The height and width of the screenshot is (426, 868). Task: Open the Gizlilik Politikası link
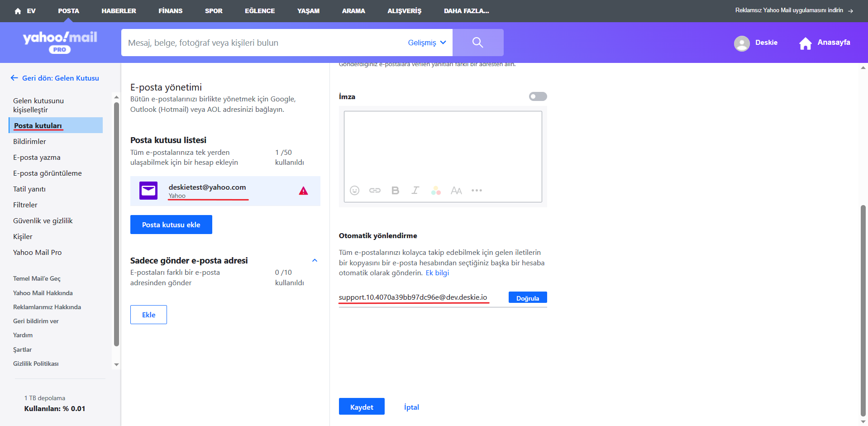(36, 364)
